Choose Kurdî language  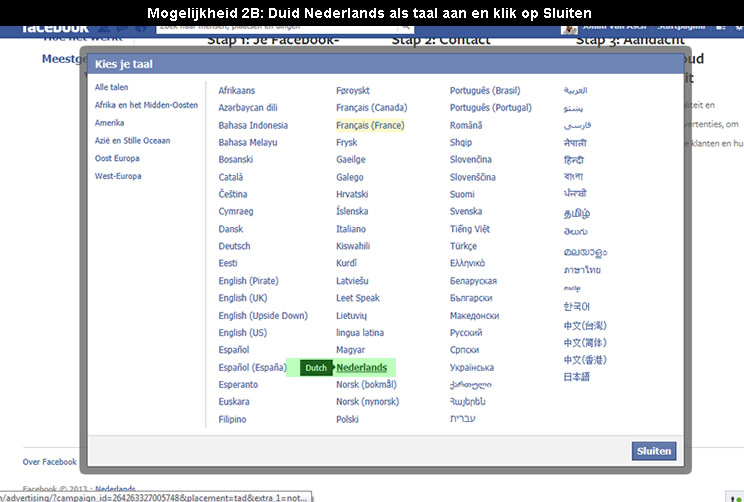pyautogui.click(x=346, y=263)
